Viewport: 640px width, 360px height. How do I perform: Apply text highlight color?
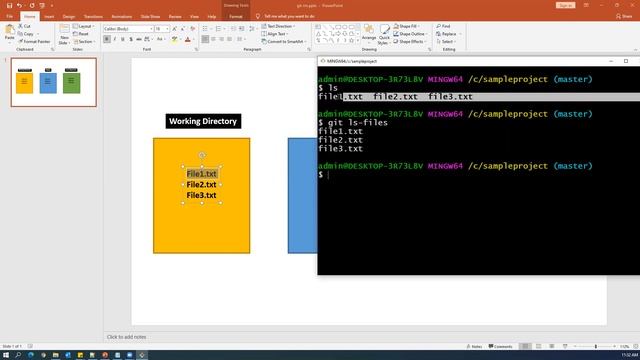click(174, 39)
